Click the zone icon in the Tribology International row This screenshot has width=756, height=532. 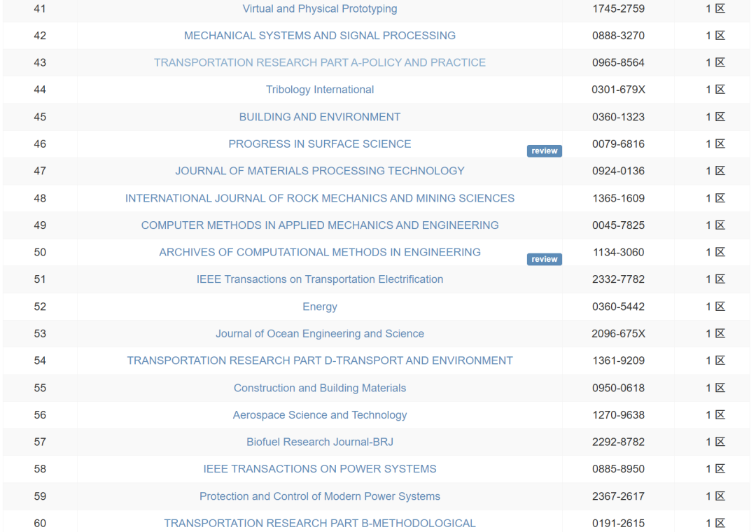pyautogui.click(x=720, y=89)
